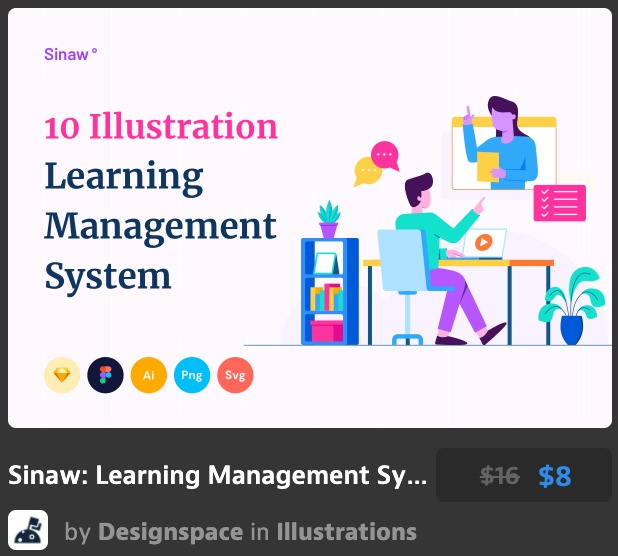Image resolution: width=618 pixels, height=556 pixels.
Task: Click the blue Png format badge
Action: coord(191,375)
